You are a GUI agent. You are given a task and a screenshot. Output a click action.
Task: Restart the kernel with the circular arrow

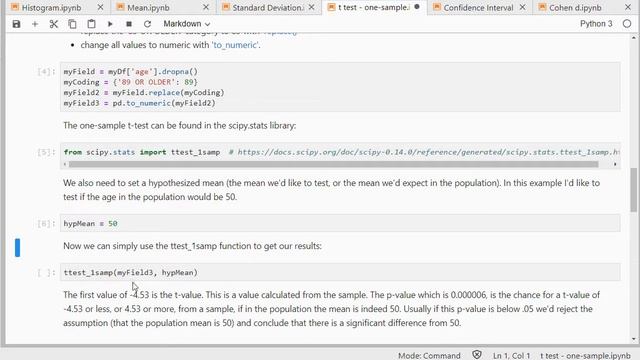click(147, 24)
